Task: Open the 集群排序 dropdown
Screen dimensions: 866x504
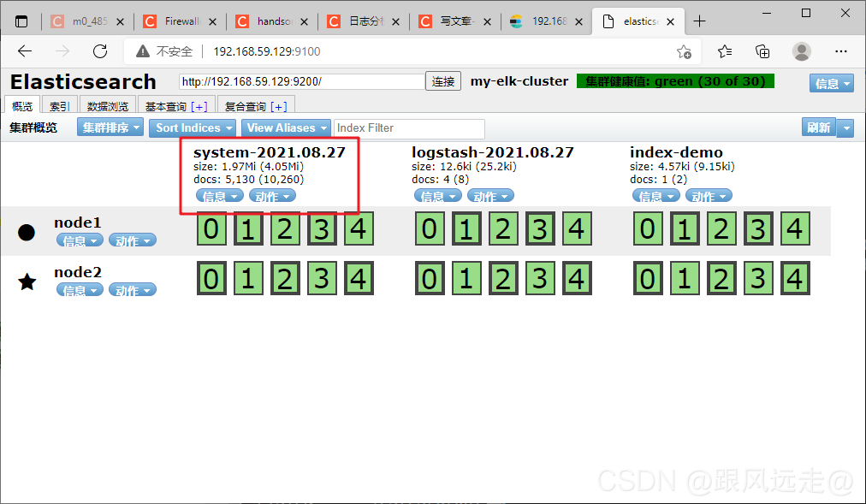Action: coord(110,127)
